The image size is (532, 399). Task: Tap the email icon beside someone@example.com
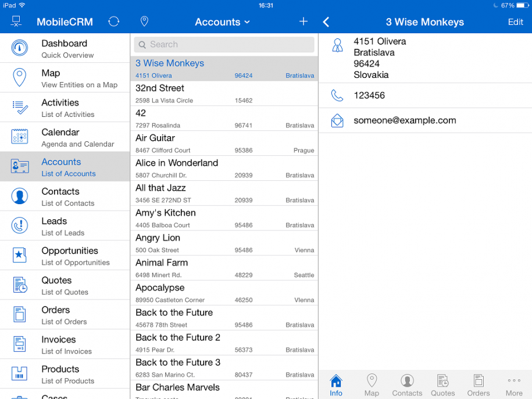tap(337, 120)
